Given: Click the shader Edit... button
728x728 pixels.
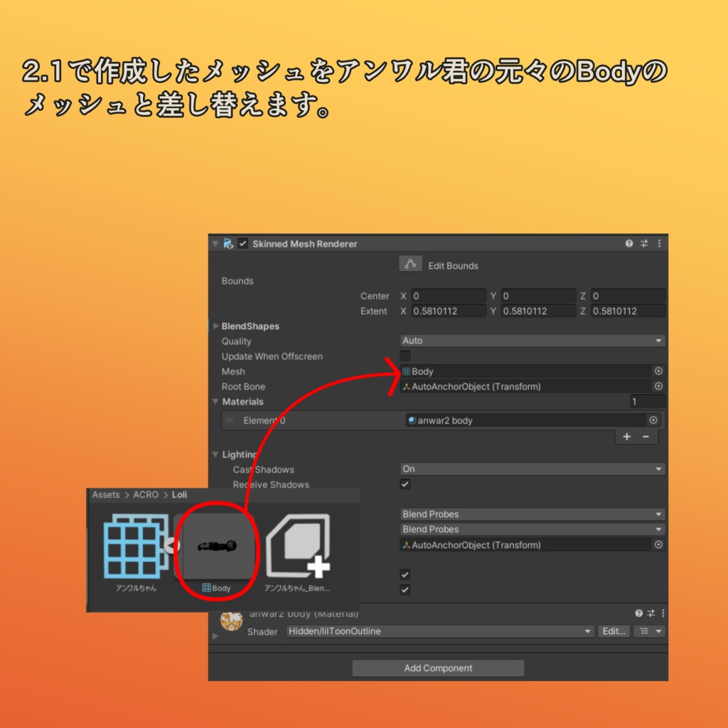Looking at the screenshot, I should (x=614, y=631).
